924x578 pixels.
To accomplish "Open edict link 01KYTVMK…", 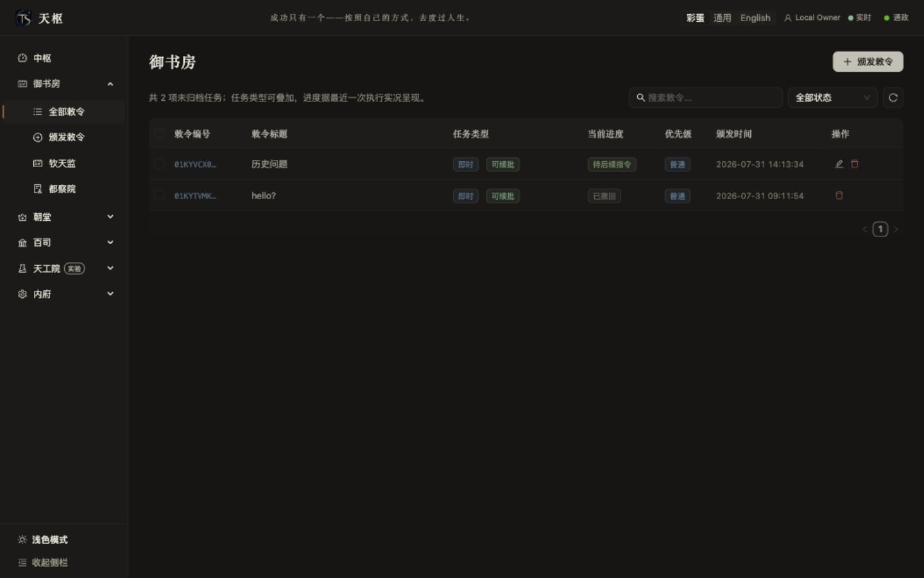I will click(x=195, y=196).
